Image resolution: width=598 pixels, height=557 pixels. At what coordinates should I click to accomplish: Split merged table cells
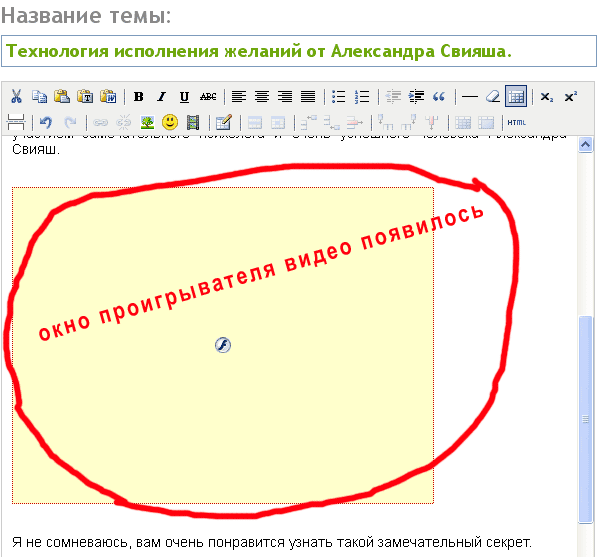coord(463,122)
